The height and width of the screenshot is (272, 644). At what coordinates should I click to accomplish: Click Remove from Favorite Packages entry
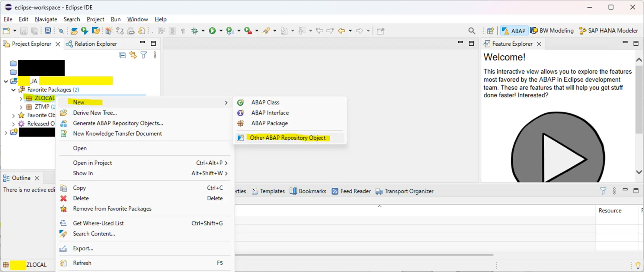(145, 209)
